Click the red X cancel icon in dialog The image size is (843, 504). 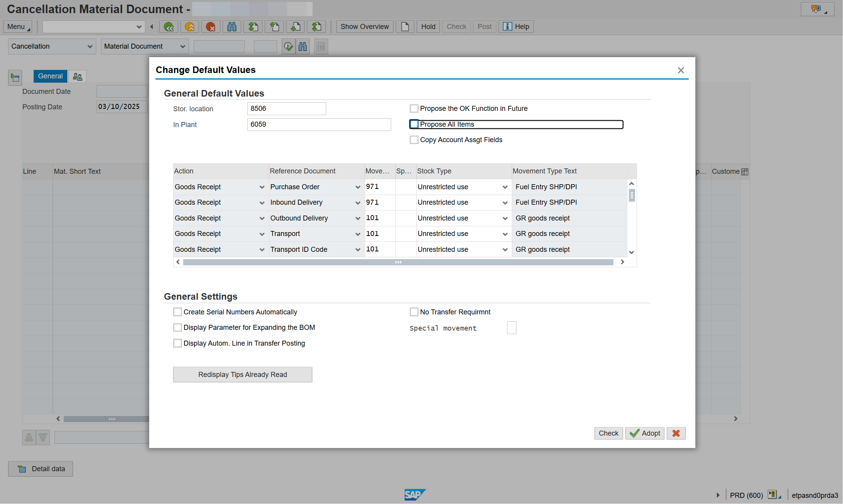676,433
